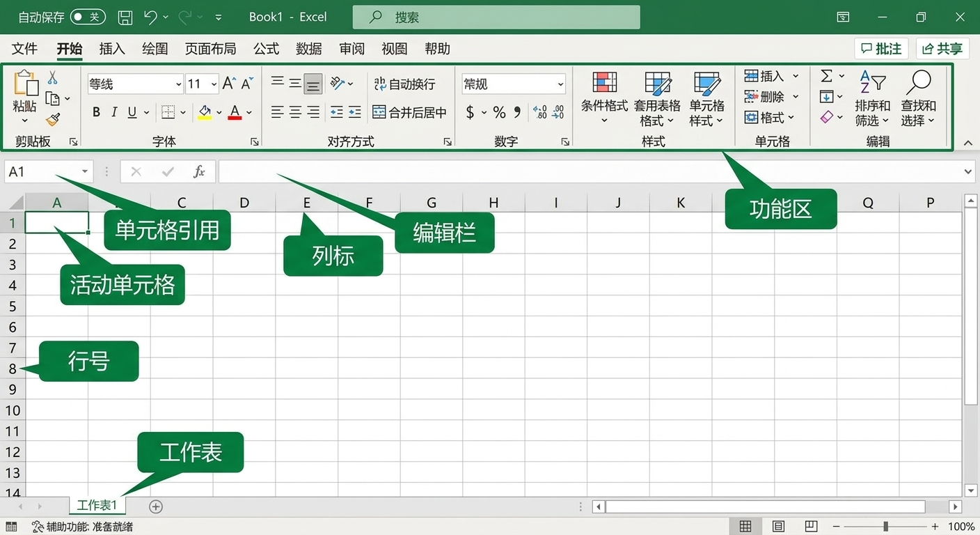Click the Save disk icon
This screenshot has width=980, height=535.
125,17
